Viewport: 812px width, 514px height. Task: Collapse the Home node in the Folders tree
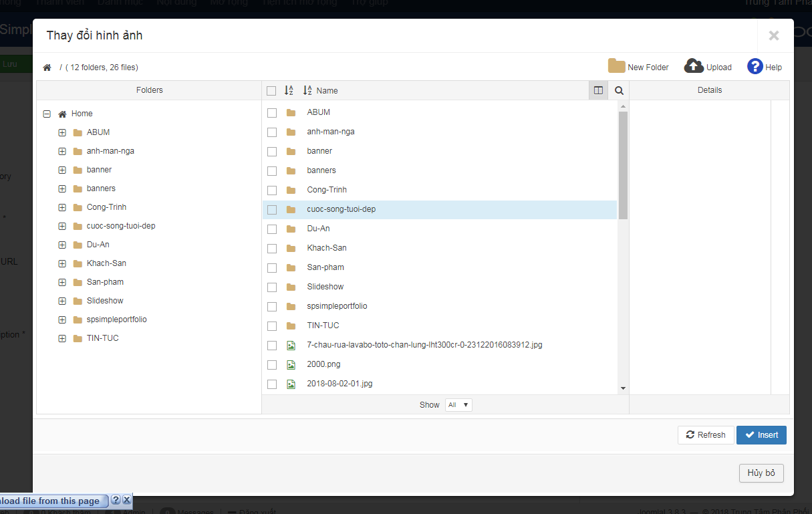pos(47,114)
